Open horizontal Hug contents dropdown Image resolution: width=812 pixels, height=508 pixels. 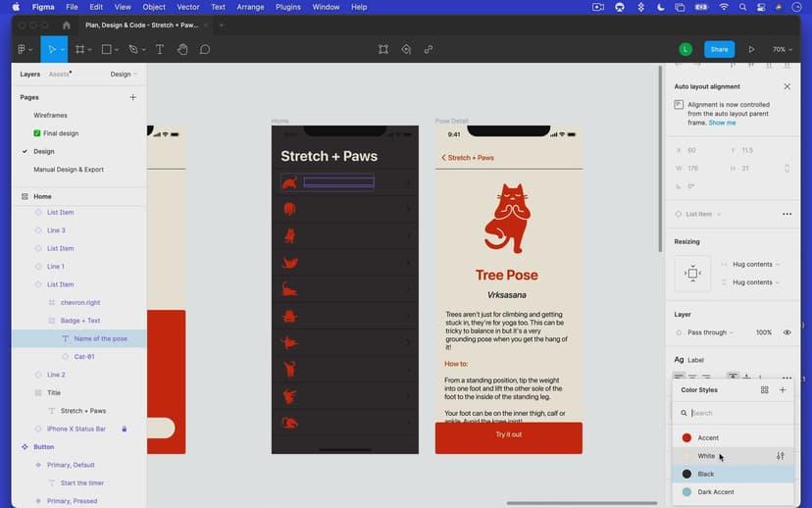point(751,264)
